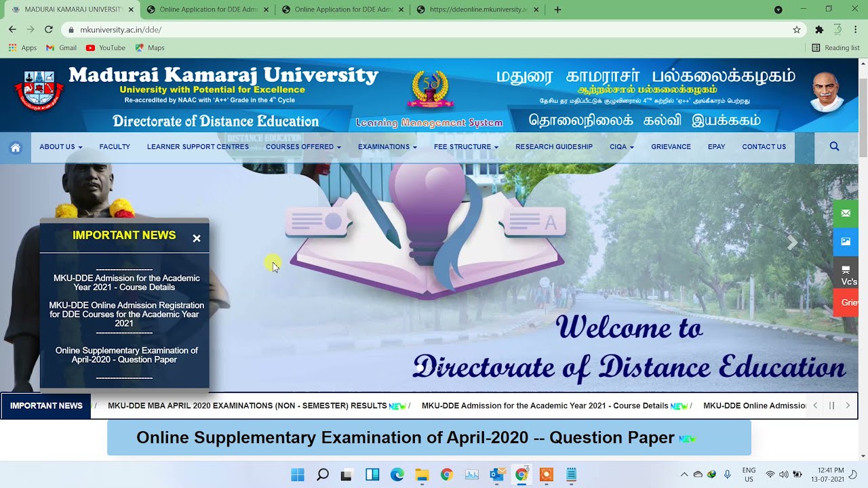The image size is (868, 488).
Task: Click the home icon in the navigation bar
Action: click(16, 148)
